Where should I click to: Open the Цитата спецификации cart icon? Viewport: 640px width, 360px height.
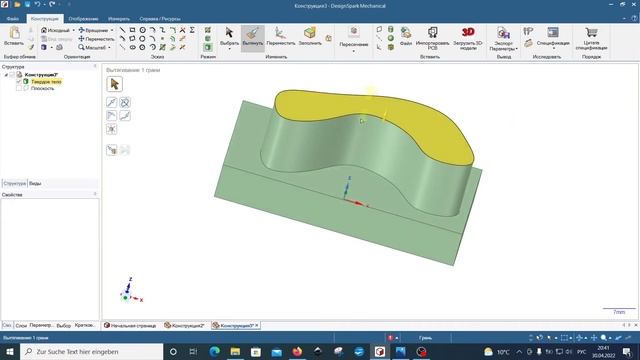[x=591, y=38]
